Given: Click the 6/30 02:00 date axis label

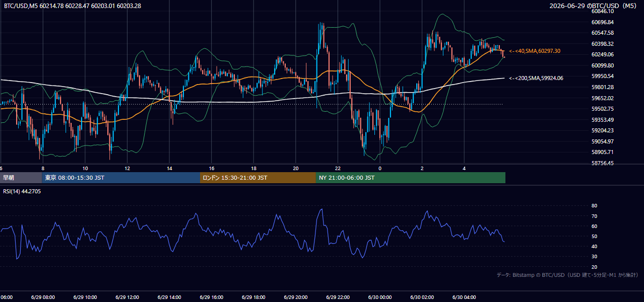Looking at the screenshot, I should click(422, 297).
